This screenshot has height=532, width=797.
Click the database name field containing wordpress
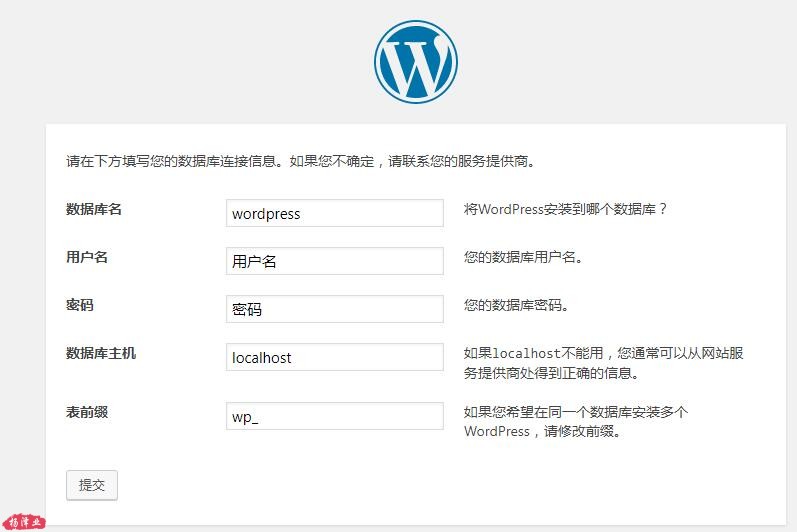pos(334,213)
